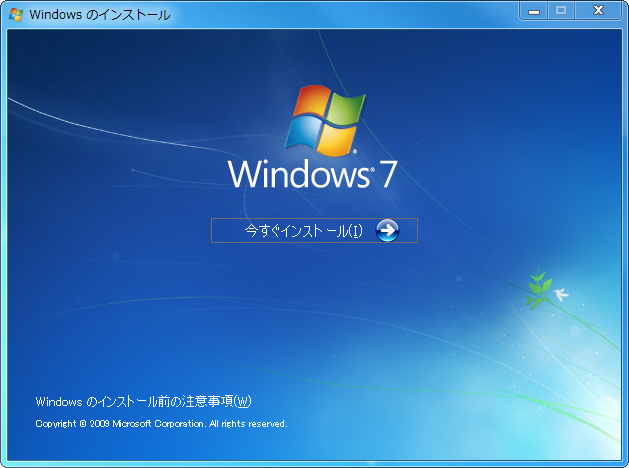Minimize the Windows のインストール window
The height and width of the screenshot is (468, 629).
[534, 11]
